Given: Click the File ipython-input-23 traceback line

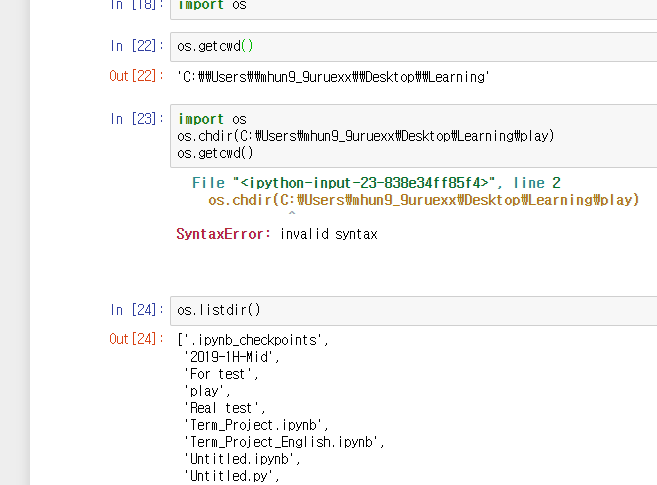Looking at the screenshot, I should click(x=376, y=183).
